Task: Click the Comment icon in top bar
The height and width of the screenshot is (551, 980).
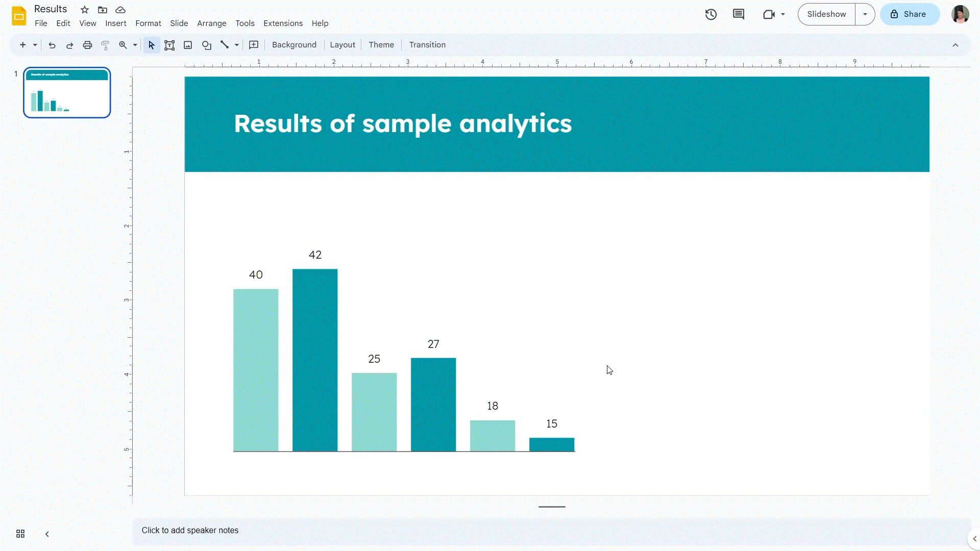Action: click(739, 14)
